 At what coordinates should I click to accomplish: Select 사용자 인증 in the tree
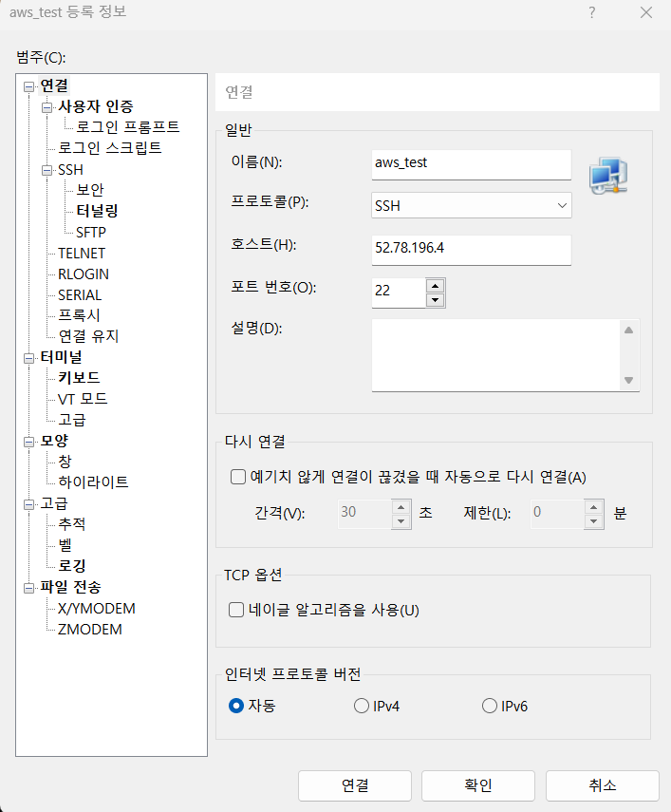96,106
